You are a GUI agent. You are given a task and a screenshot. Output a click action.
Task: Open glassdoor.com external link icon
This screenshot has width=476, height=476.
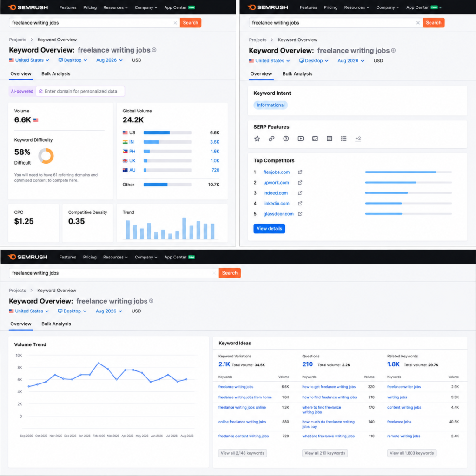[x=300, y=214]
